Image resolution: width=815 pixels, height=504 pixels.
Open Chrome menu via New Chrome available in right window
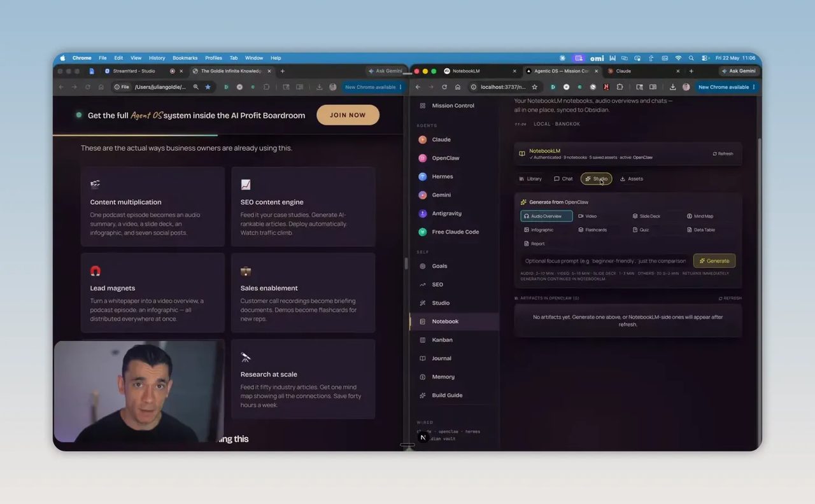coord(726,87)
